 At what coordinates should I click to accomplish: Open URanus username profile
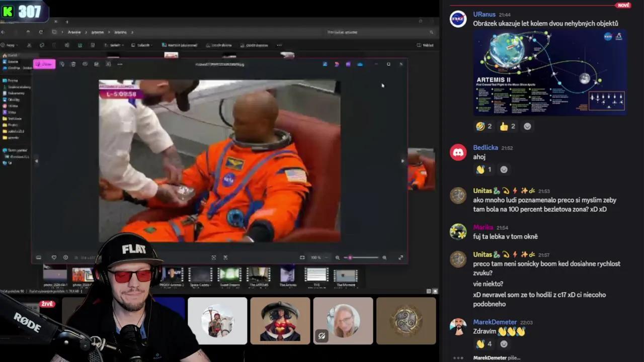[484, 15]
